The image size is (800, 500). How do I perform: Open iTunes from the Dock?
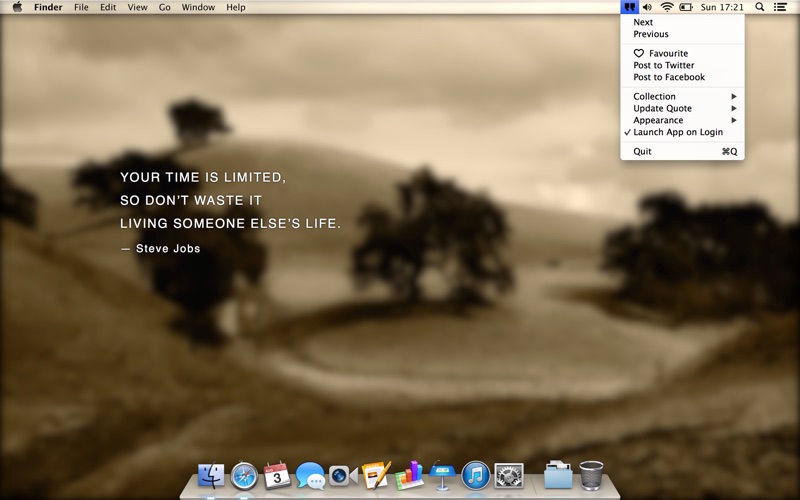click(476, 476)
